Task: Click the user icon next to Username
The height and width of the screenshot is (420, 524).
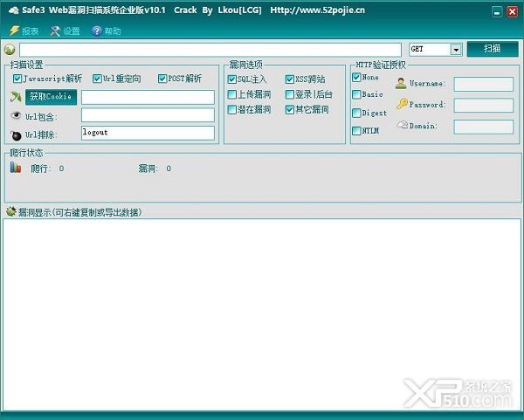Action: [401, 83]
